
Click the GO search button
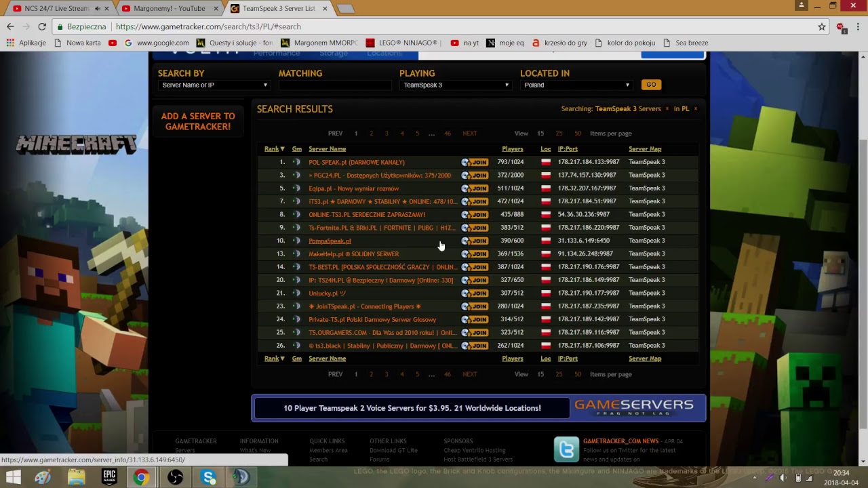tap(651, 85)
